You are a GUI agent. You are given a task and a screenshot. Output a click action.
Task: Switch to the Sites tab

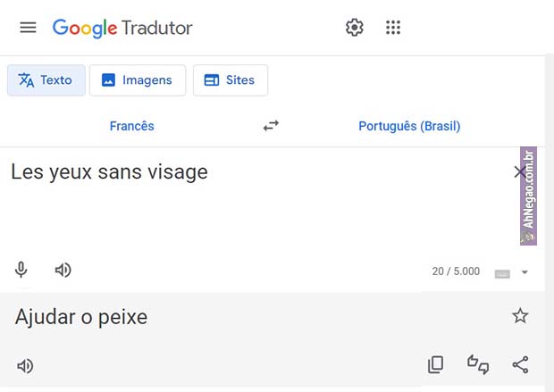click(x=230, y=80)
